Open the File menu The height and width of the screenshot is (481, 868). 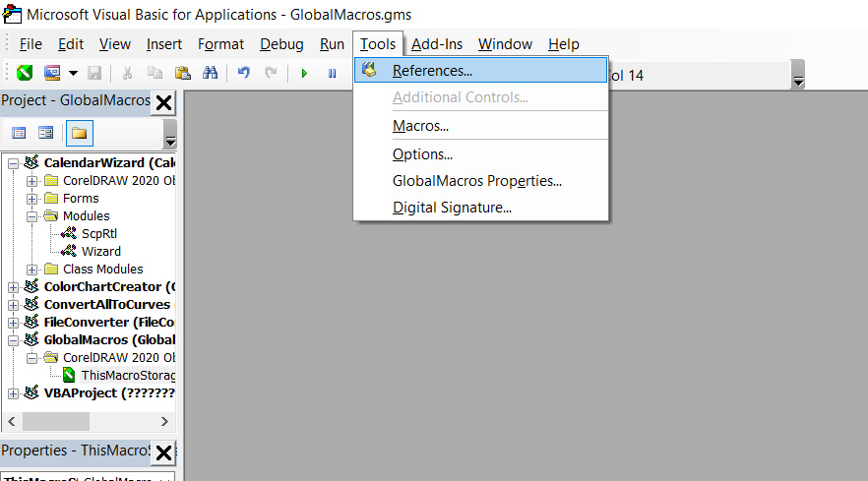coord(31,43)
